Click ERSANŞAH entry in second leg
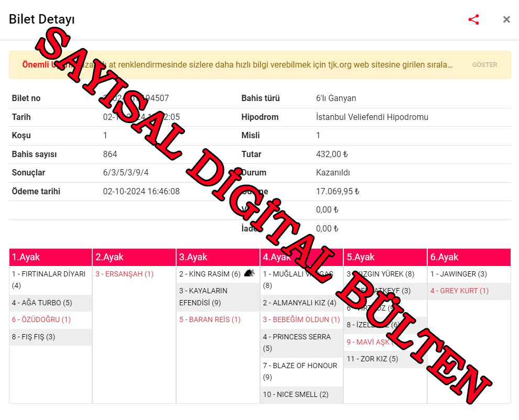 coord(125,274)
